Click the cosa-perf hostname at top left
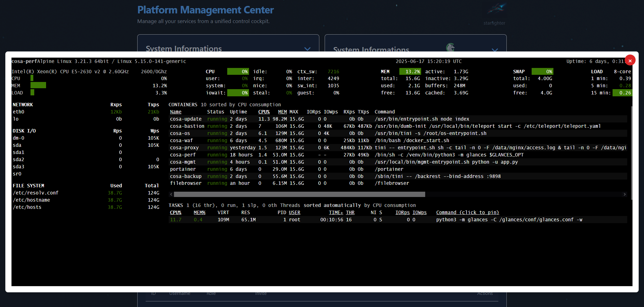The width and height of the screenshot is (644, 307). (24, 61)
